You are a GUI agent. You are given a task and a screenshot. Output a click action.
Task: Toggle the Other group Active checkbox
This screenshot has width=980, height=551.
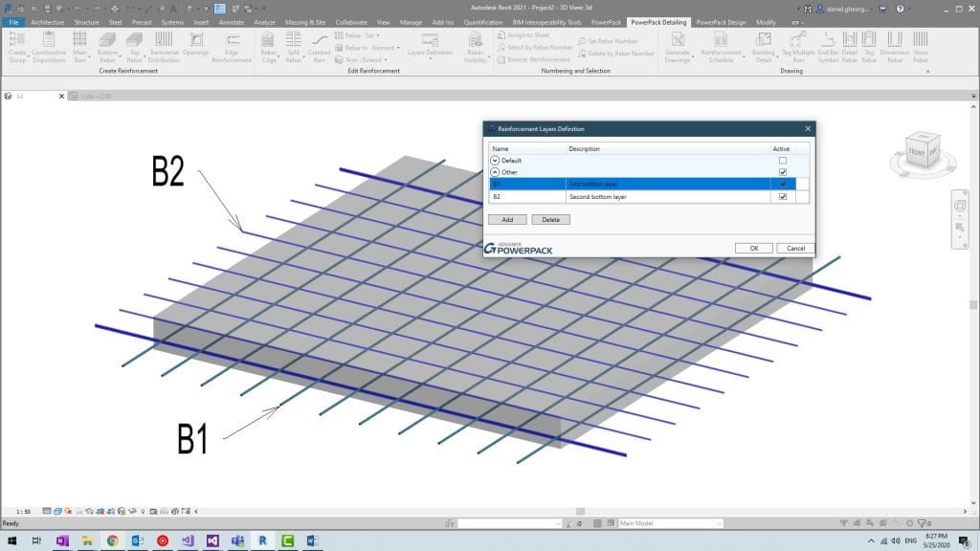[783, 172]
